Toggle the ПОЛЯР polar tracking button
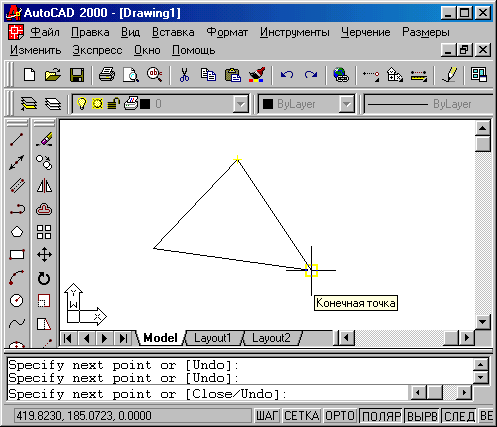Screen dimensions: 497x427 click(x=381, y=416)
